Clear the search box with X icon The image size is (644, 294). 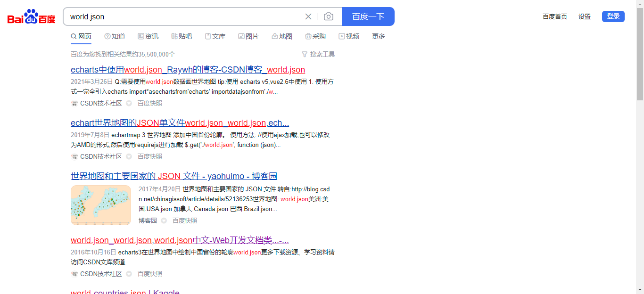click(x=308, y=16)
